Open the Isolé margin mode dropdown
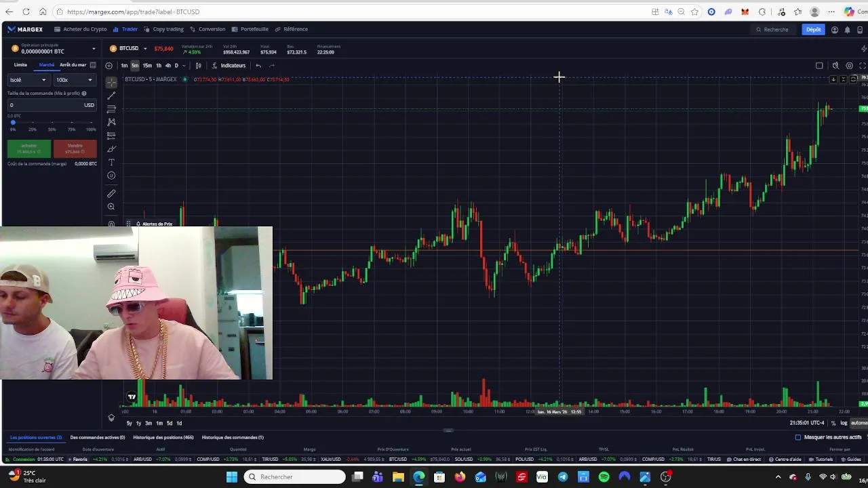 coord(28,80)
